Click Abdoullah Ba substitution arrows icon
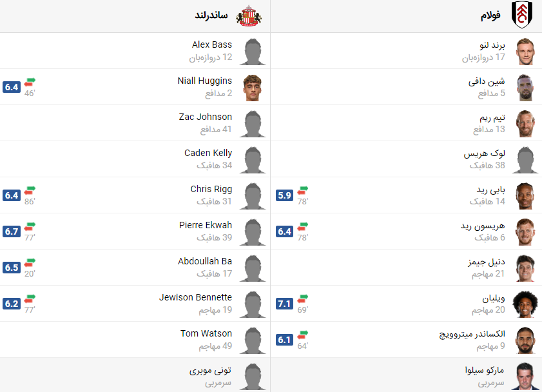542x392 pixels. [30, 262]
